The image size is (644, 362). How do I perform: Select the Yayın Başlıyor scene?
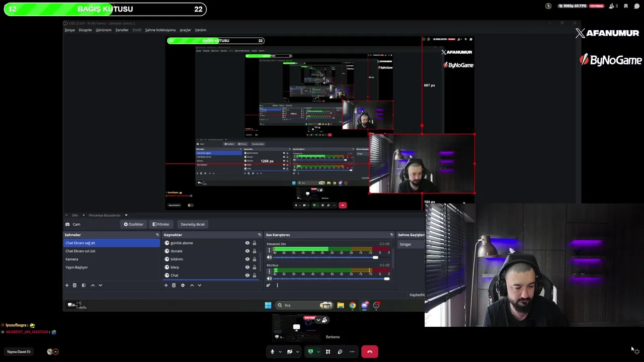(x=112, y=267)
